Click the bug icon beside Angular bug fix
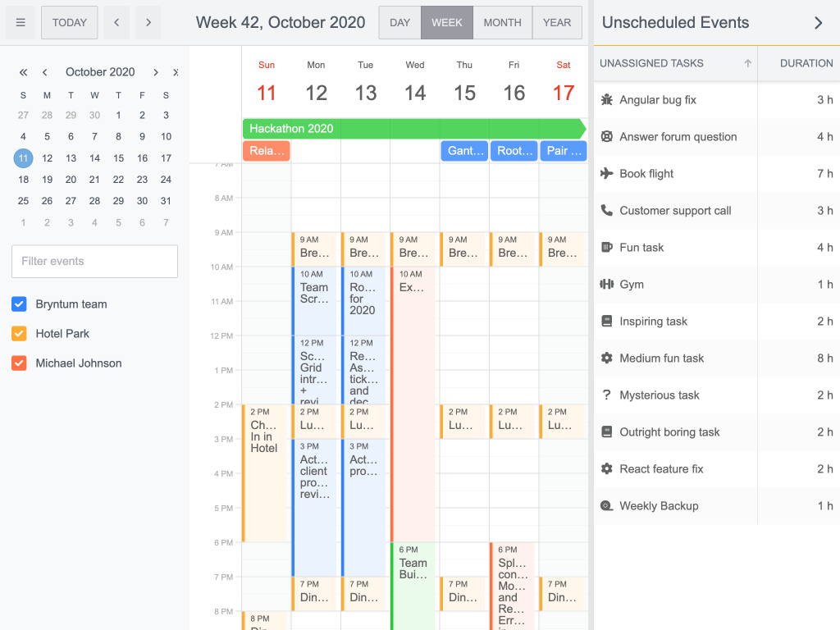The width and height of the screenshot is (840, 630). pos(606,100)
